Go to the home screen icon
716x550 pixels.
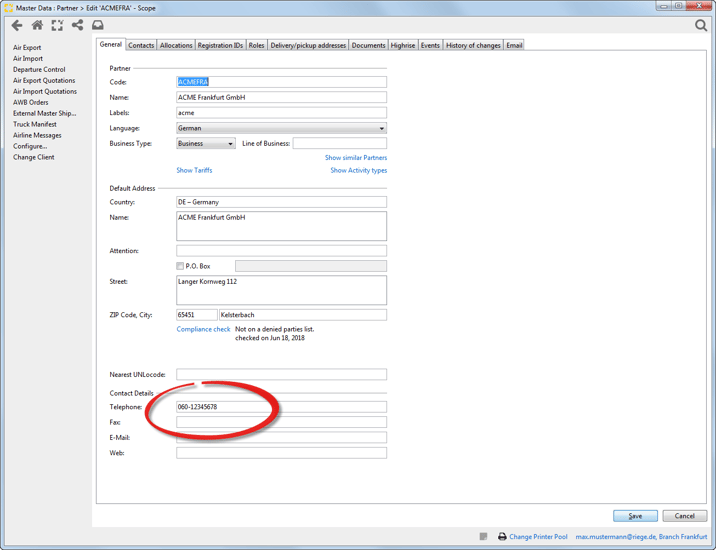tap(37, 25)
